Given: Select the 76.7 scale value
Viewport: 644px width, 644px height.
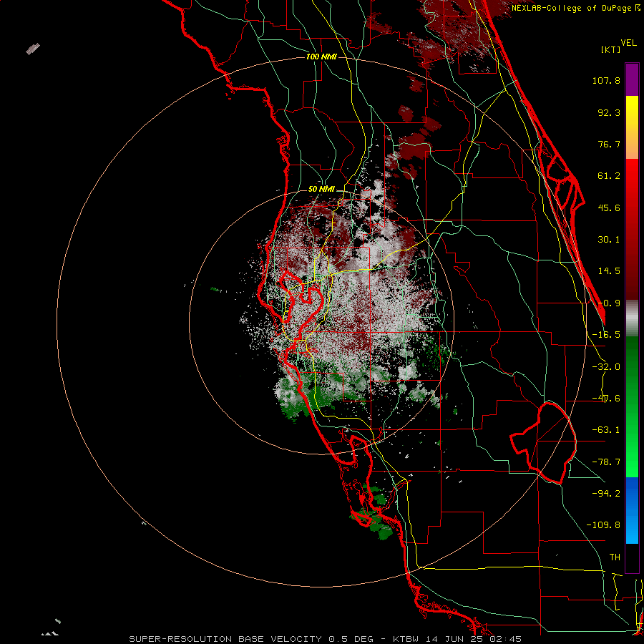Looking at the screenshot, I should [609, 144].
